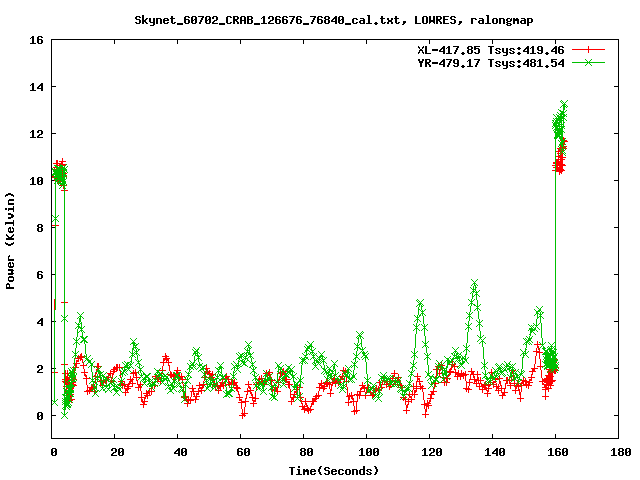The image size is (640, 480).
Task: Click the x-axis tick label 40
Action: pyautogui.click(x=180, y=452)
